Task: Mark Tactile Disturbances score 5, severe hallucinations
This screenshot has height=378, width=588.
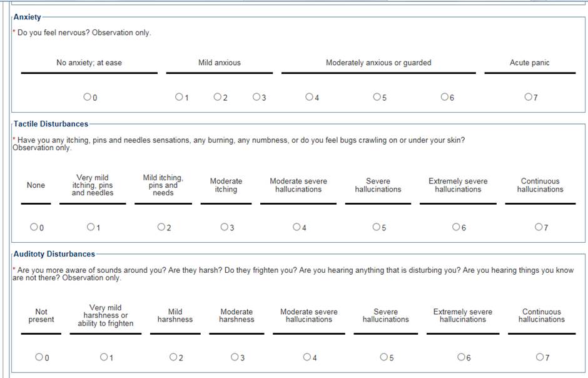Action: 377,227
